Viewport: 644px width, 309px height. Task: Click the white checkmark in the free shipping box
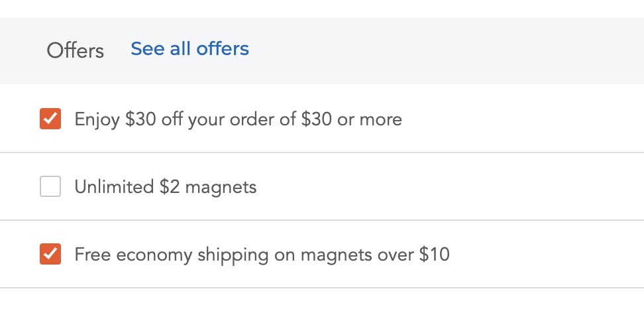pos(50,254)
